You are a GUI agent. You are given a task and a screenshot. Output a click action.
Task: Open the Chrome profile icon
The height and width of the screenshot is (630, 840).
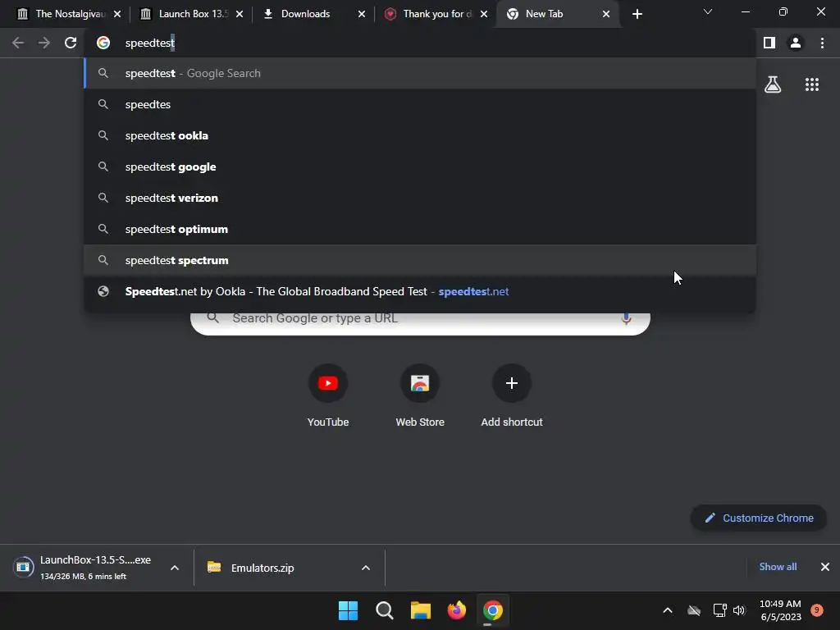(796, 43)
